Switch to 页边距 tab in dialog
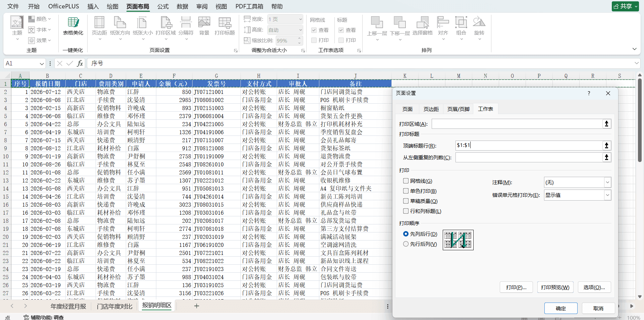Image resolution: width=644 pixels, height=320 pixels. [x=431, y=109]
